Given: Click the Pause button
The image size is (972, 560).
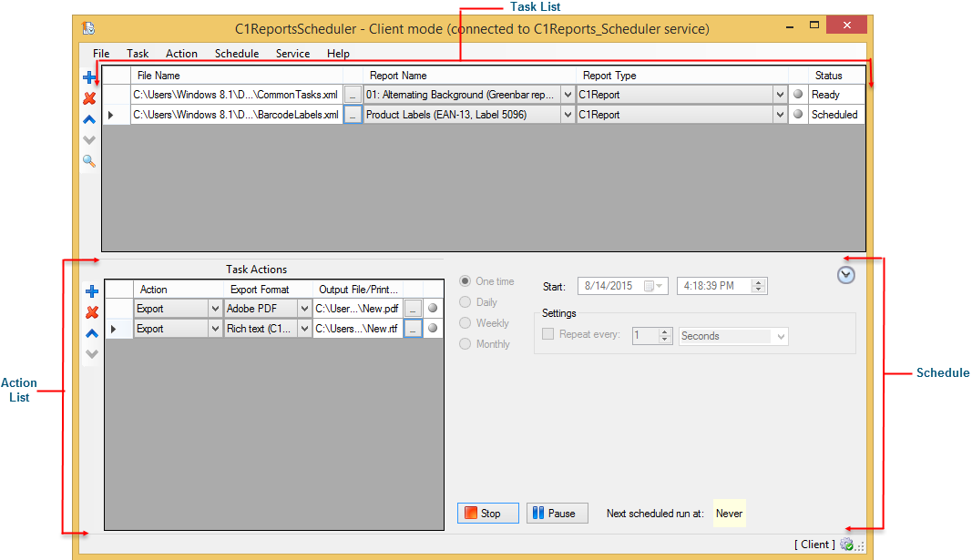Looking at the screenshot, I should [557, 513].
